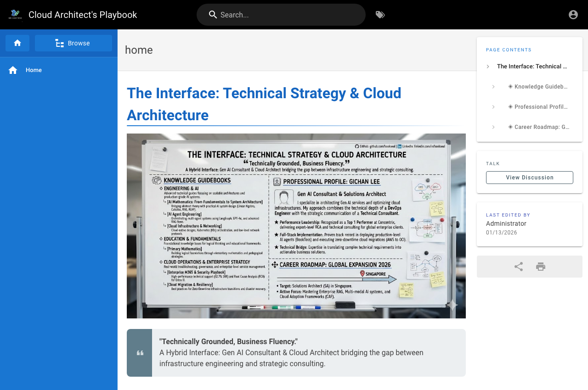Image resolution: width=588 pixels, height=390 pixels.
Task: Click the TALK section label
Action: (493, 164)
